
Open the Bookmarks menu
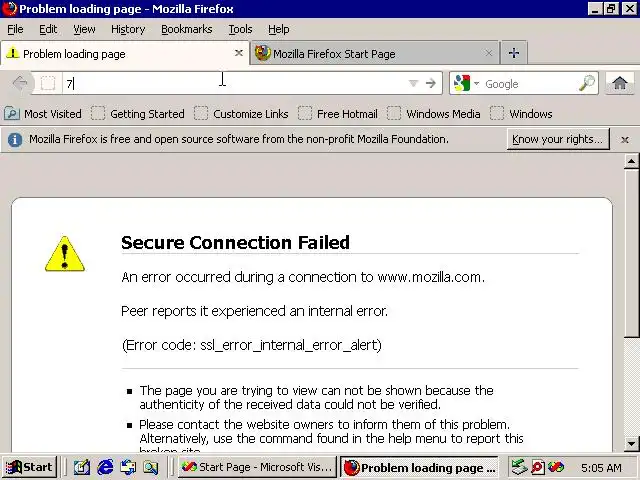click(187, 29)
